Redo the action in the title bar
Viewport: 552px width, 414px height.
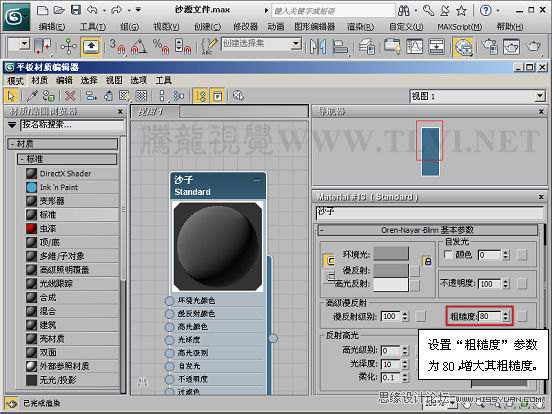point(116,10)
